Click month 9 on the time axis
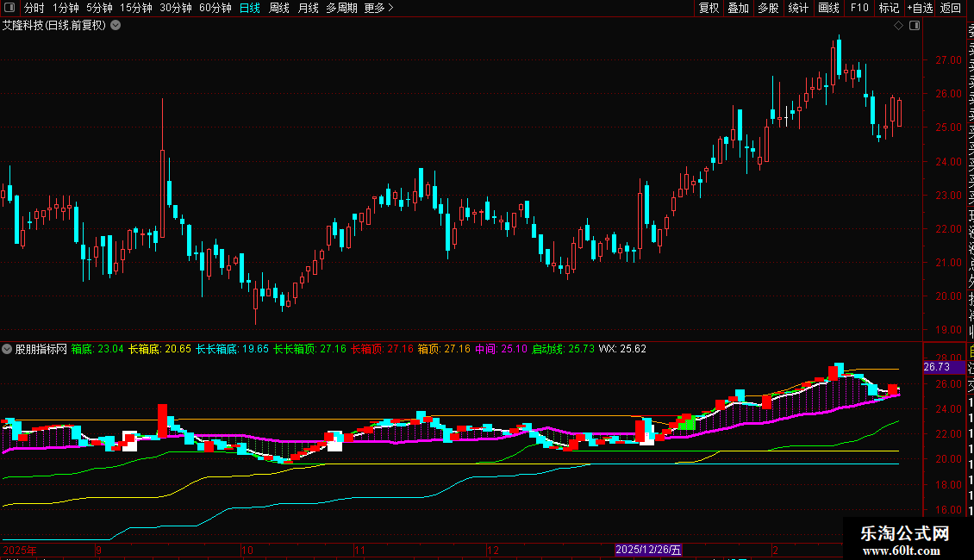 [98, 550]
